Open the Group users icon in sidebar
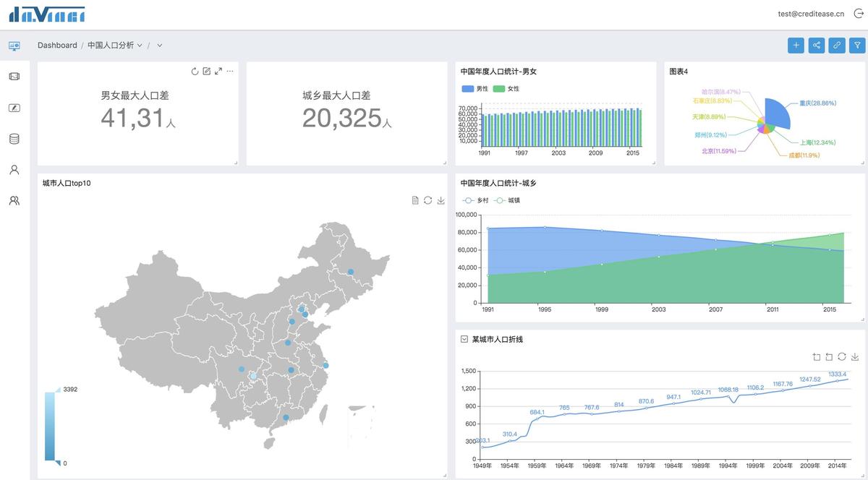The width and height of the screenshot is (868, 480). point(14,201)
